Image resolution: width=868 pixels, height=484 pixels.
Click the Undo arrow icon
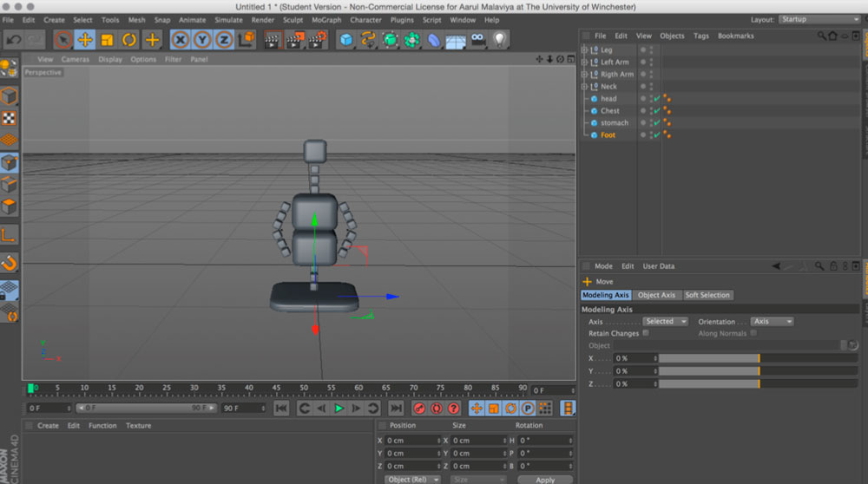point(14,40)
